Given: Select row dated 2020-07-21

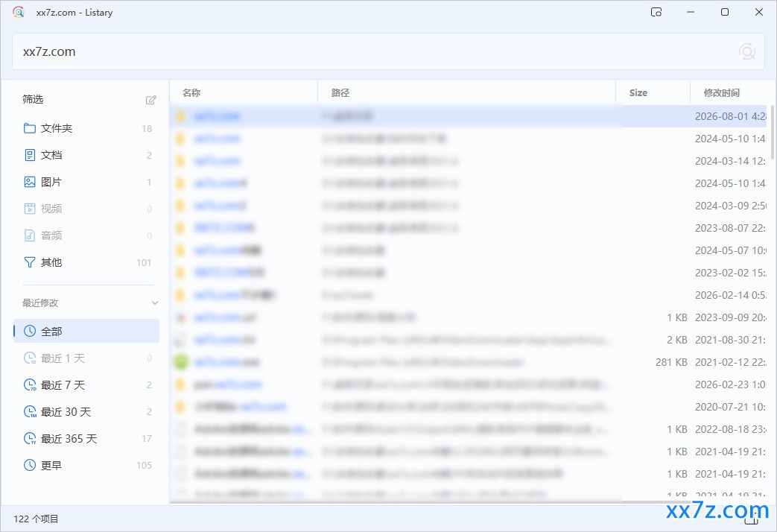Looking at the screenshot, I should click(x=469, y=407).
